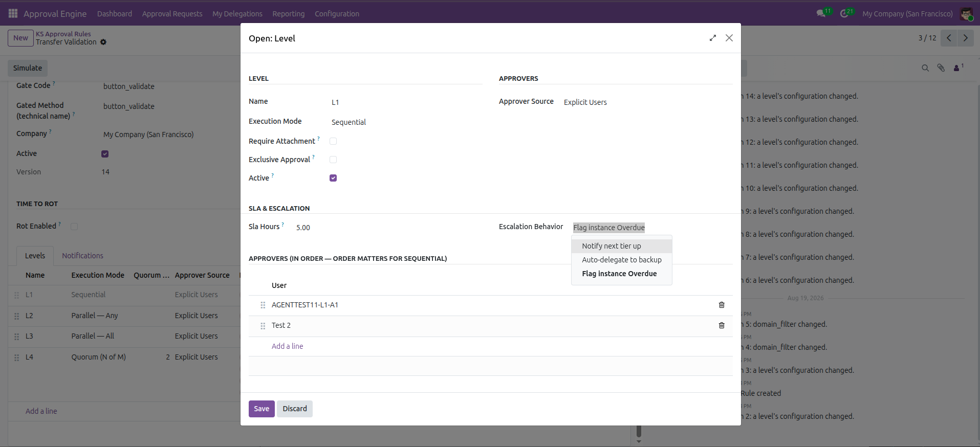Open the Dashboard menu
Viewport: 980px width, 447px height.
point(115,14)
